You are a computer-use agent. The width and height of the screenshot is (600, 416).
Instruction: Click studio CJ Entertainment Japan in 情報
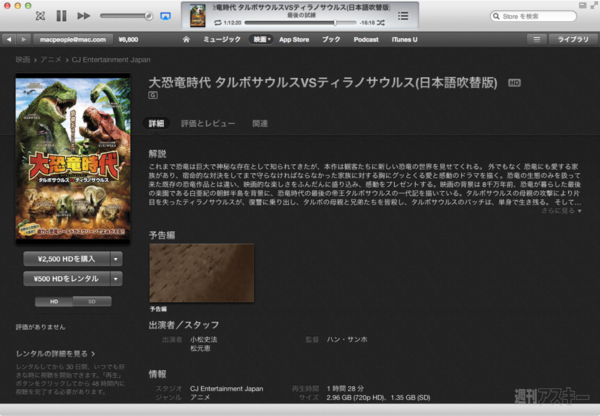tap(227, 388)
